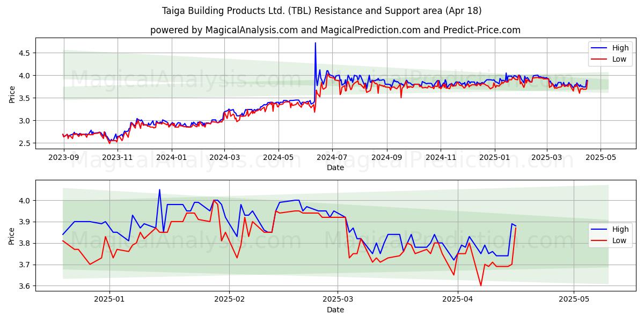Viewport: 644px width, 322px height.
Task: Click the 2025-05 tick label on top chart
Action: [x=600, y=158]
